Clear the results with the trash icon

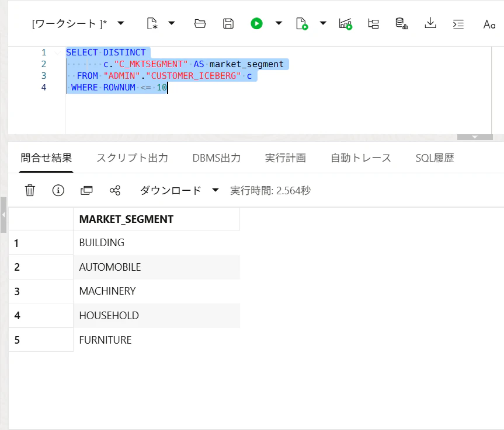(x=30, y=190)
